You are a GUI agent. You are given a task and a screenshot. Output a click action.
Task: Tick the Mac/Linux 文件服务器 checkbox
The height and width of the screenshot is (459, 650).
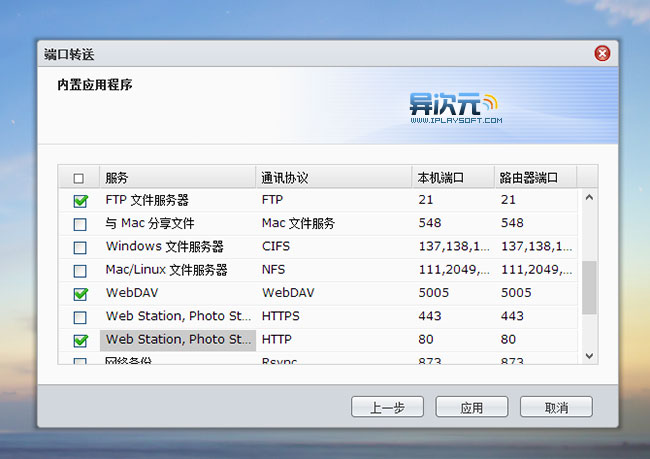[80, 271]
